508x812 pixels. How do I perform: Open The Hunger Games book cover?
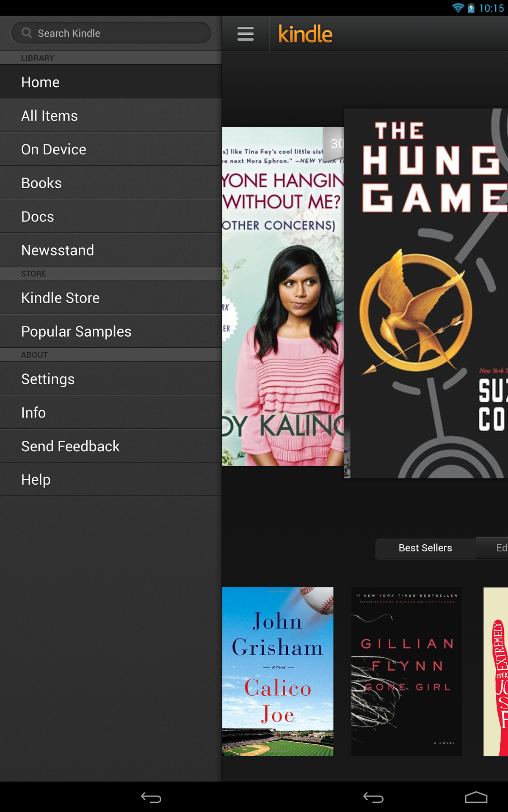click(426, 293)
